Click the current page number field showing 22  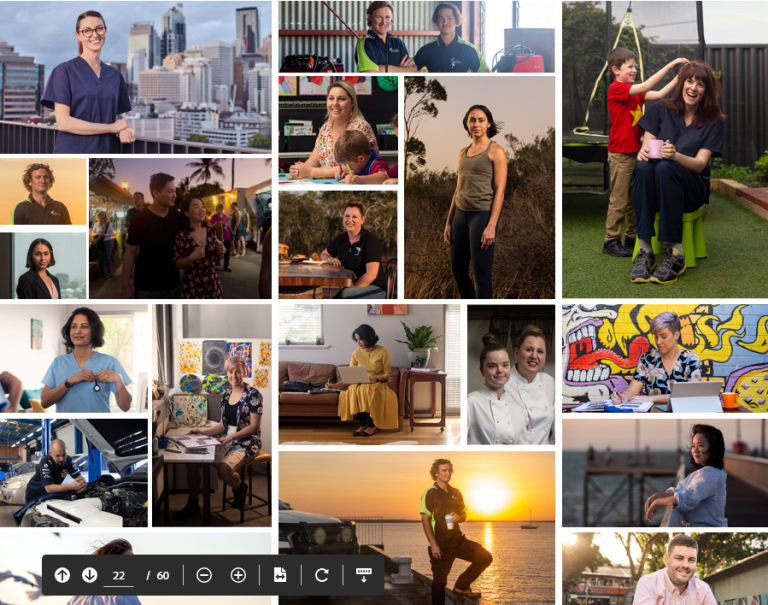119,576
